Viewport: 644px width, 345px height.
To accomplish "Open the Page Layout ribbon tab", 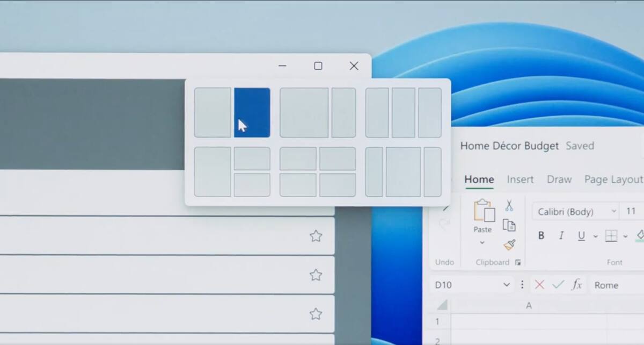I will pos(614,179).
